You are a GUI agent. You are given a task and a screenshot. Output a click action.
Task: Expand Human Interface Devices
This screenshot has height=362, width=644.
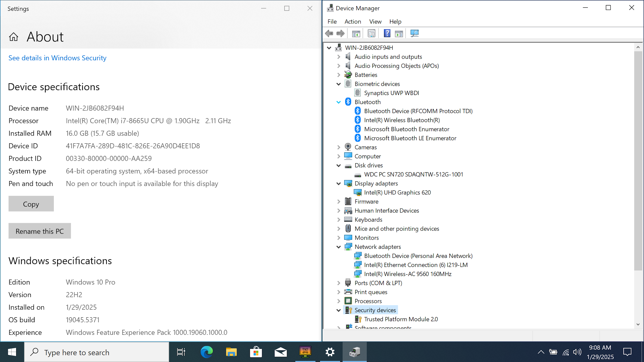tap(339, 211)
